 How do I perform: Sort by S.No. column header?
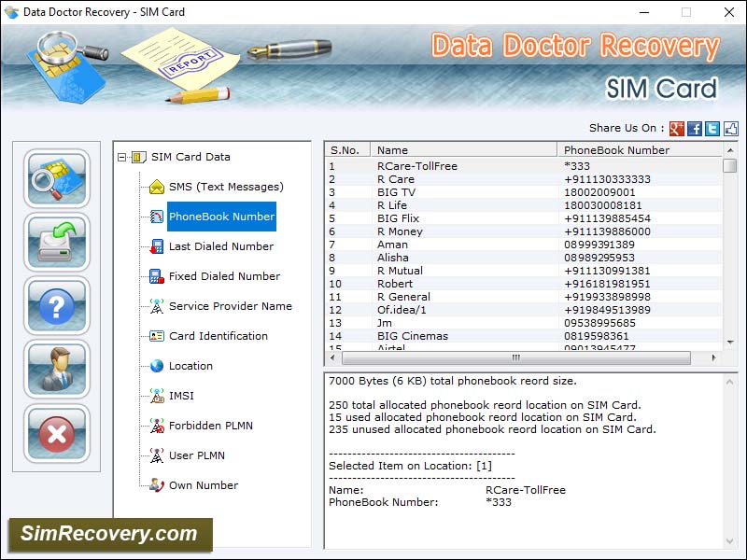pos(347,150)
